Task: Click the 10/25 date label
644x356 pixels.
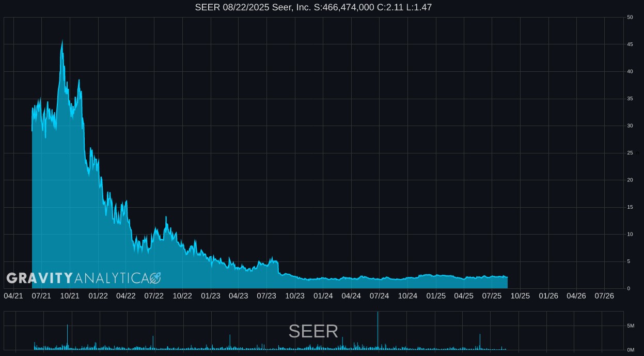Action: point(520,296)
